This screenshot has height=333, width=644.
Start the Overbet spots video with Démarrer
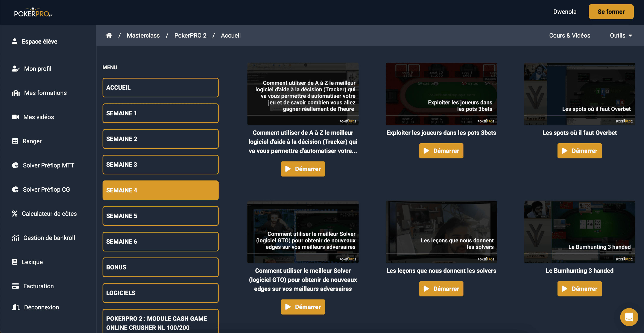(579, 151)
